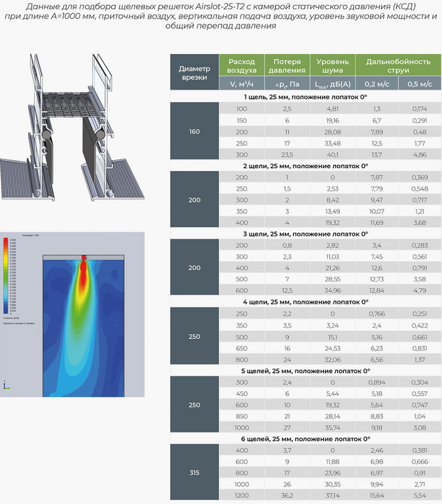Click the noise value '13,49'
The image size is (442, 504).
pos(332,211)
